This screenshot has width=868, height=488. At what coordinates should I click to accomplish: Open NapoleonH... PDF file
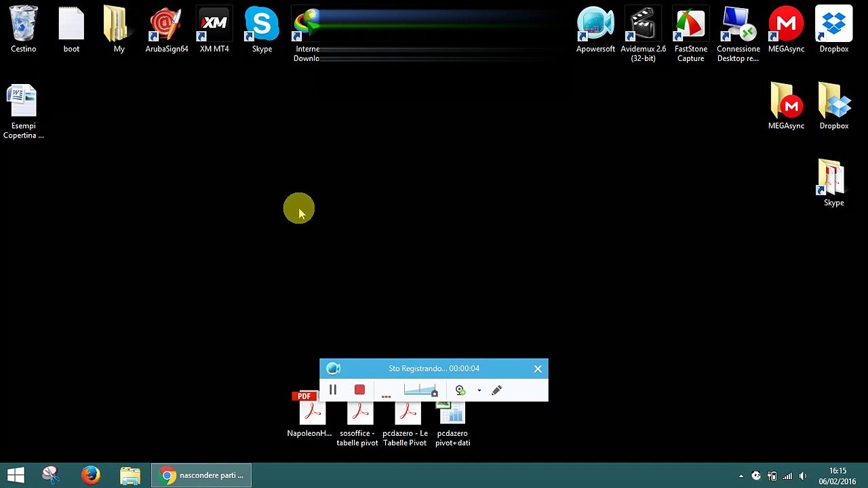point(309,415)
